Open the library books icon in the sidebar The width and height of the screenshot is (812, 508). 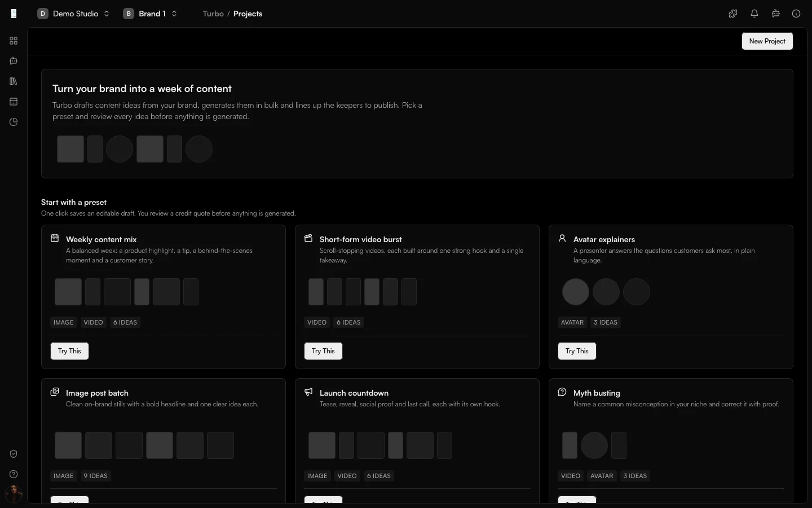(x=14, y=81)
